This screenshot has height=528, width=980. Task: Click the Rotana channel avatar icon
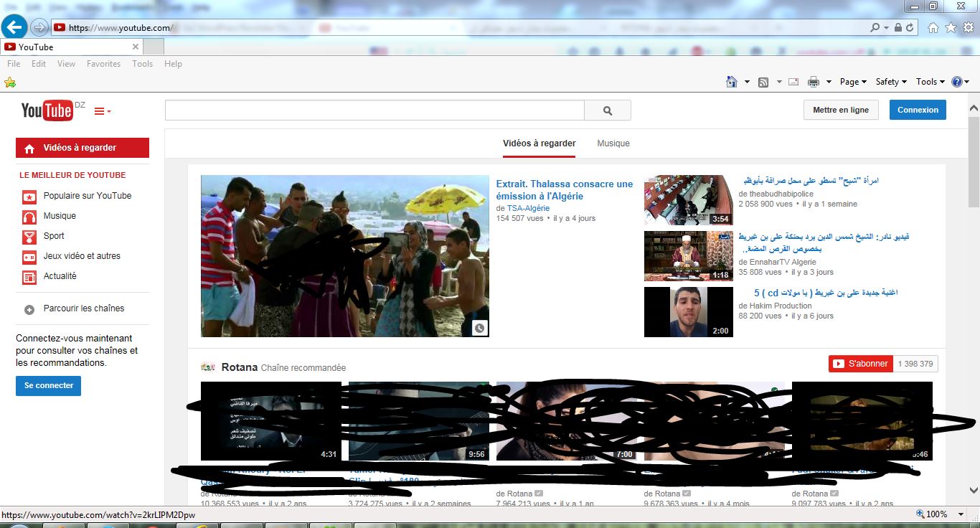[208, 367]
